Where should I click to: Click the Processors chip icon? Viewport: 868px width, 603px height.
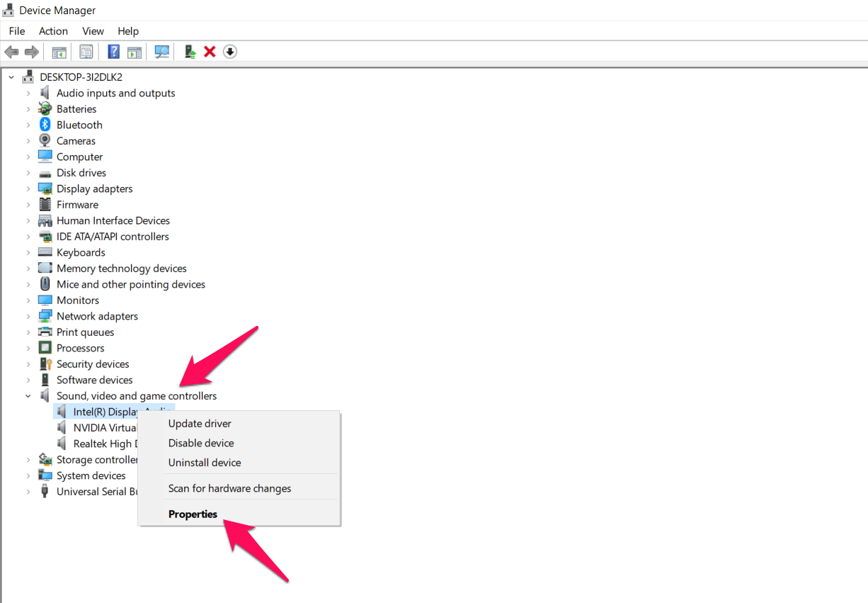click(x=45, y=348)
